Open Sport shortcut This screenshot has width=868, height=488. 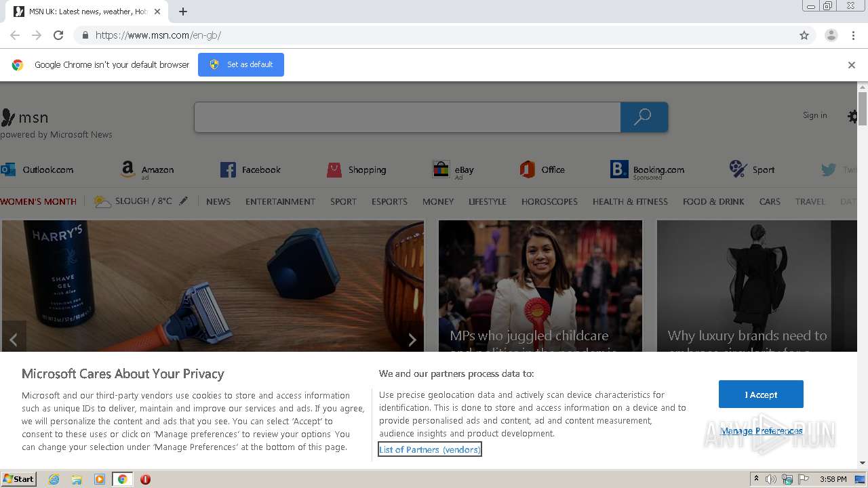751,169
